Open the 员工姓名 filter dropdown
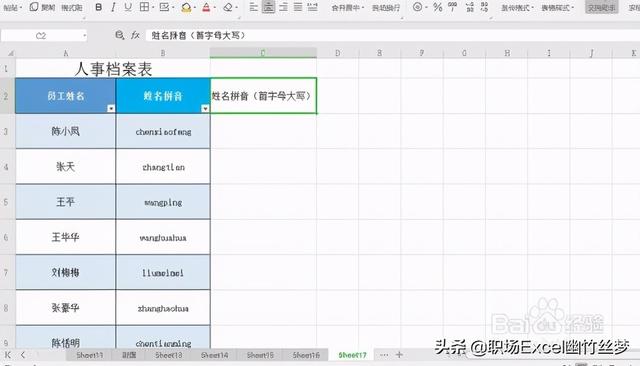The image size is (640, 366). click(x=111, y=109)
